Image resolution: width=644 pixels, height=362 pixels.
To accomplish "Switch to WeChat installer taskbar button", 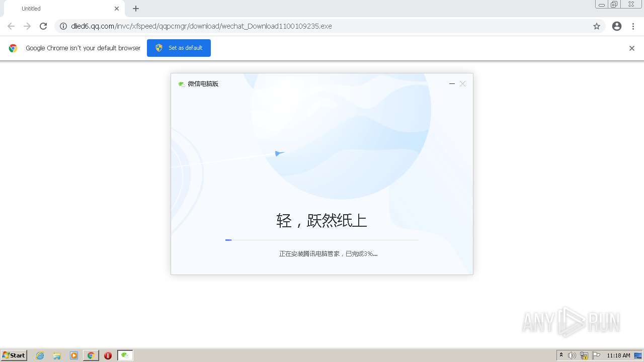I will pyautogui.click(x=125, y=355).
